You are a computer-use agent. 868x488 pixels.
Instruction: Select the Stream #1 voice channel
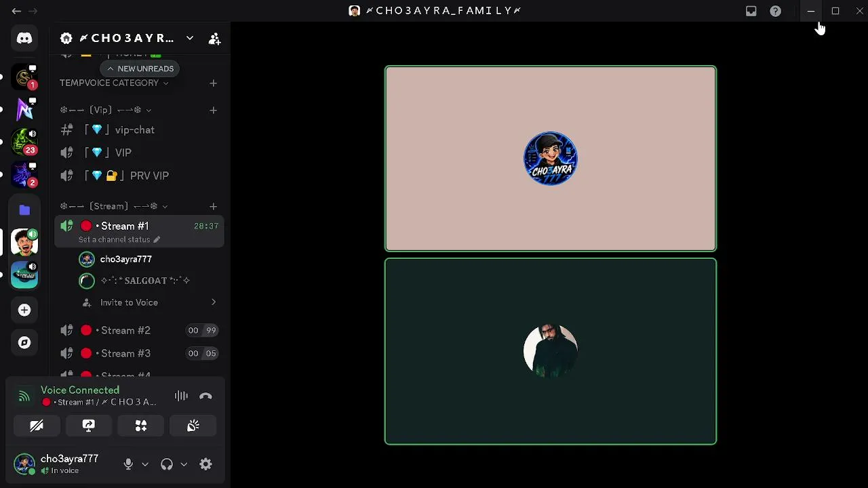[140, 226]
